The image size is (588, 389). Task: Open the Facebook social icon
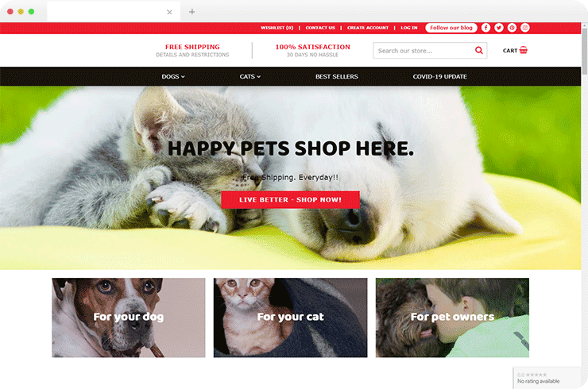485,28
